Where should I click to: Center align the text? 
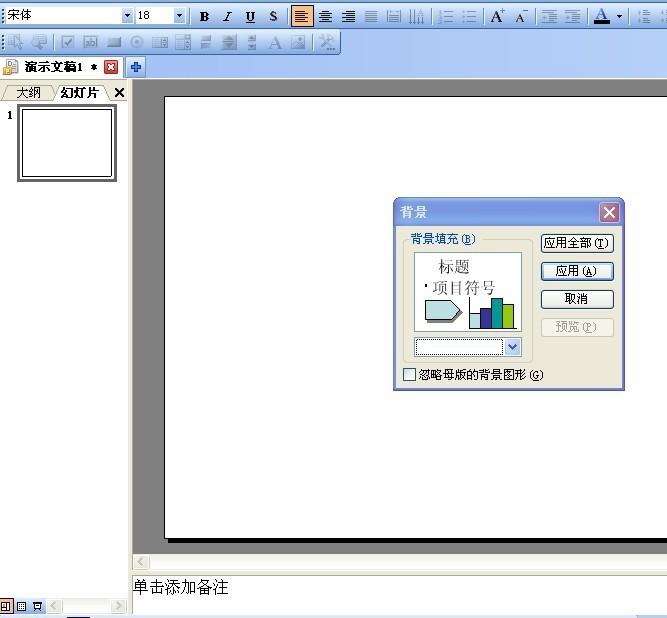click(x=325, y=16)
